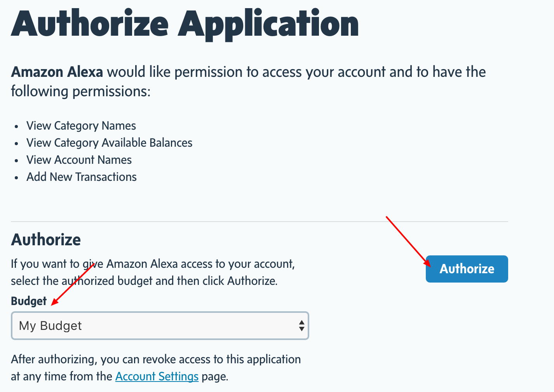
Task: Click the 'select the authorized budget' instruction text
Action: coord(144,281)
